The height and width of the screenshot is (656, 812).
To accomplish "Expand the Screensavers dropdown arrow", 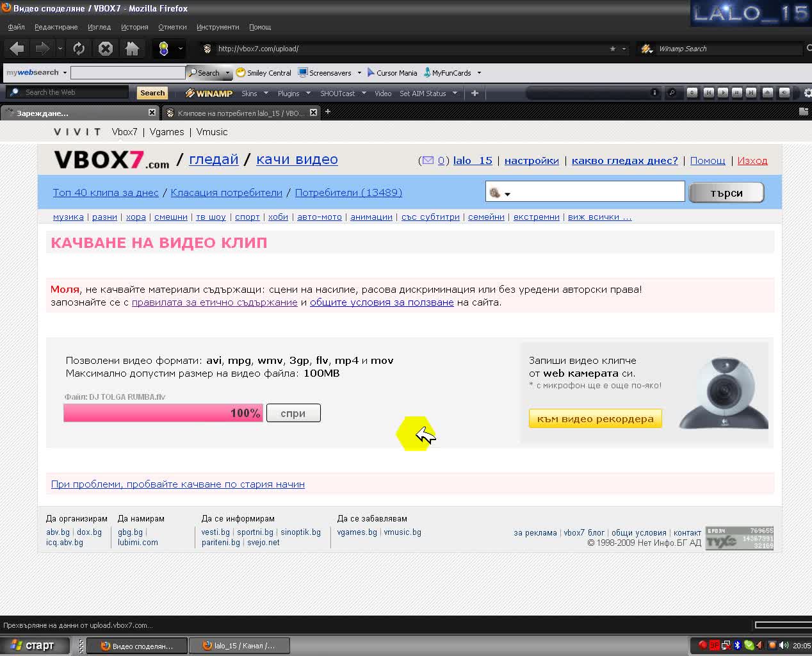I will 359,72.
